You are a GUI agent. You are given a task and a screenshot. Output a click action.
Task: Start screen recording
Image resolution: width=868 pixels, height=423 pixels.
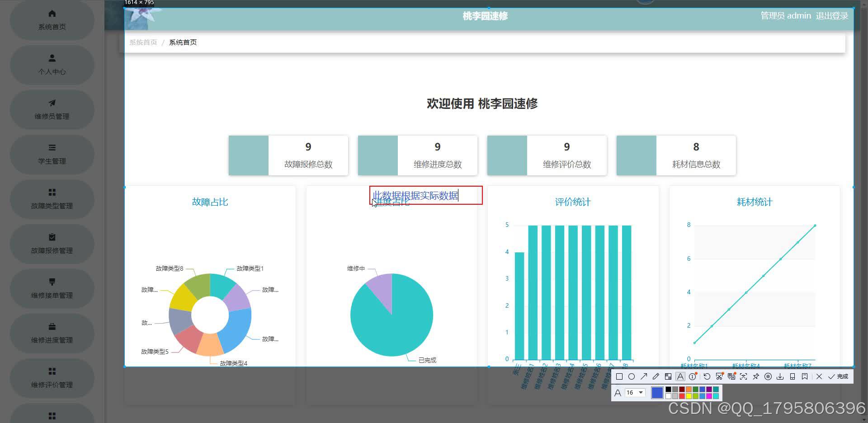(768, 376)
